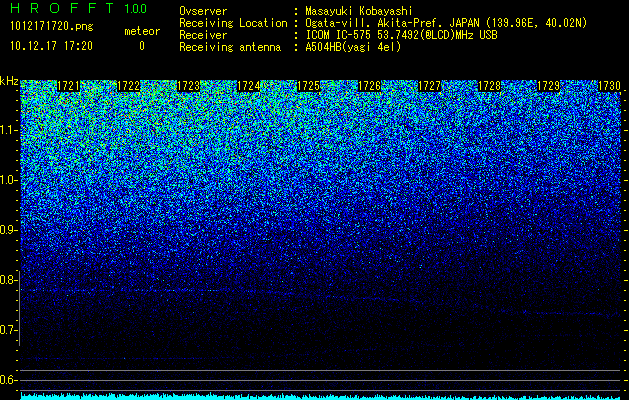Click the 'Ovserver' label
The image size is (629, 400).
pos(203,11)
